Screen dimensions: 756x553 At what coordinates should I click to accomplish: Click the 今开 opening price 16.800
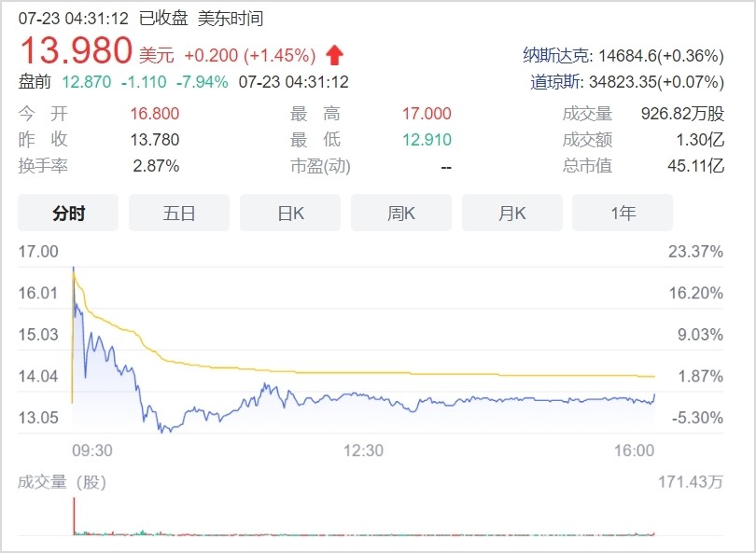pyautogui.click(x=155, y=114)
